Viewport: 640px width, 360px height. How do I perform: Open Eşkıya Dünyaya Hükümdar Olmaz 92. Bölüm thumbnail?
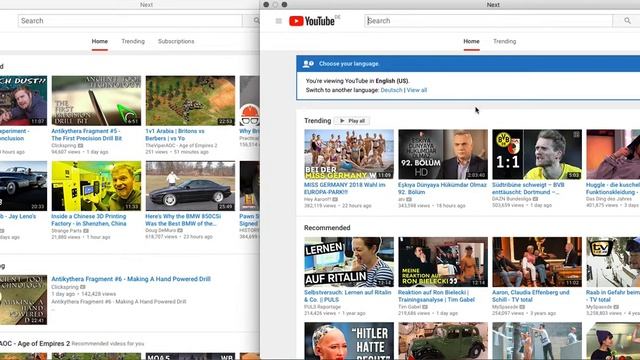tap(443, 154)
